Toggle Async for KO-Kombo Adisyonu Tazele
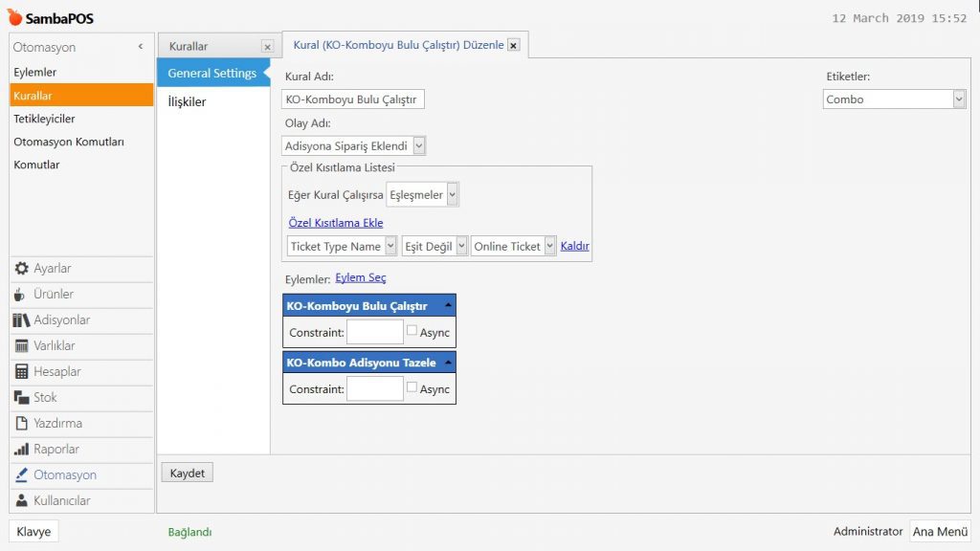The image size is (980, 551). 412,387
